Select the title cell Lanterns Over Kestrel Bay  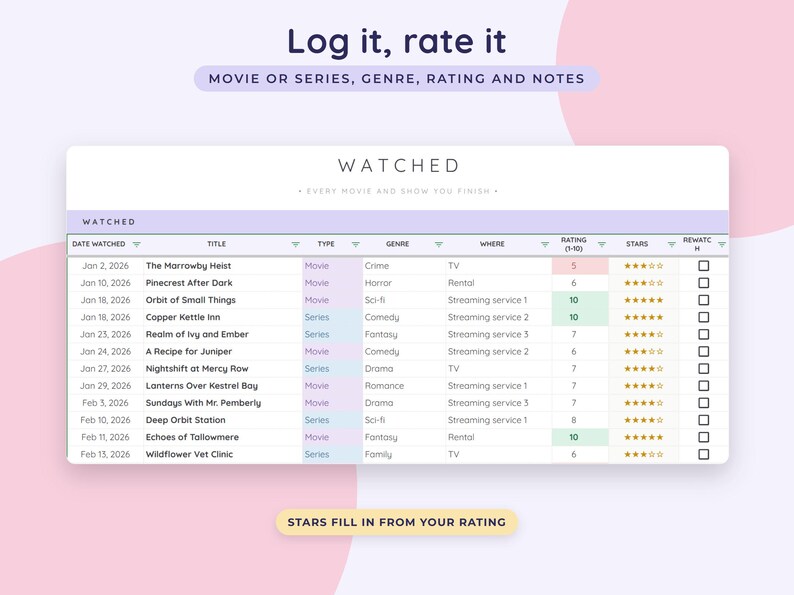pyautogui.click(x=223, y=386)
